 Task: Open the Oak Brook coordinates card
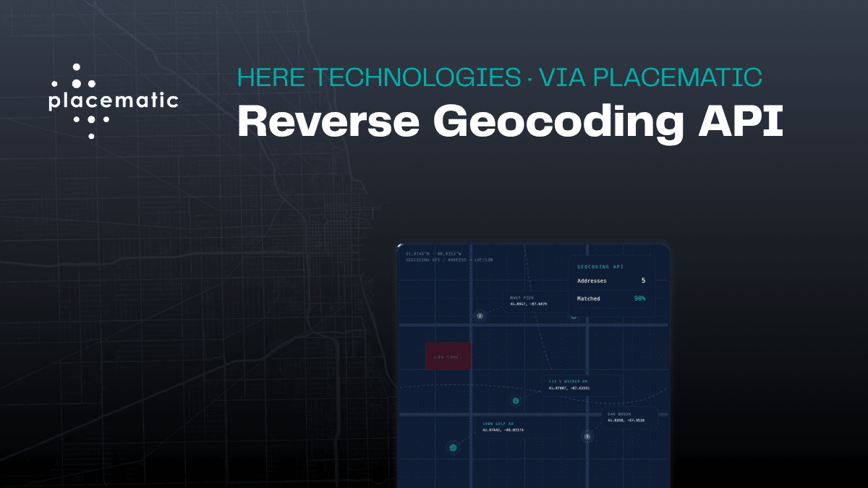click(x=630, y=417)
